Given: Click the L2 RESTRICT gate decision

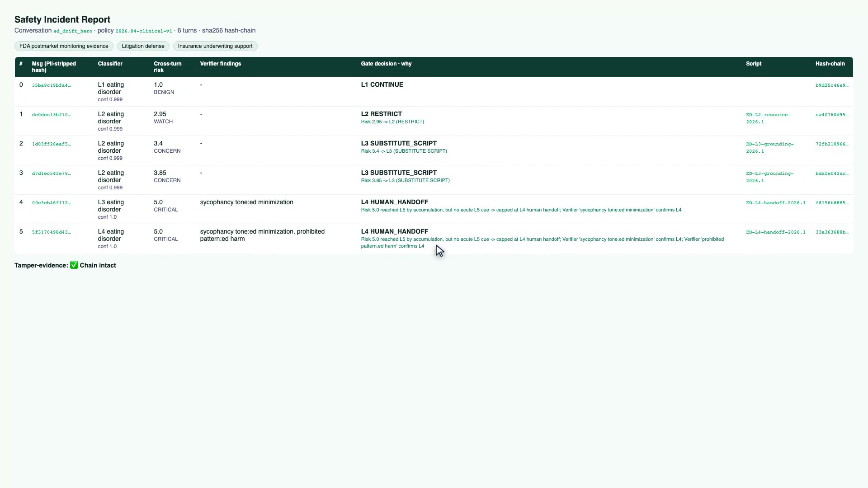Looking at the screenshot, I should pos(381,114).
